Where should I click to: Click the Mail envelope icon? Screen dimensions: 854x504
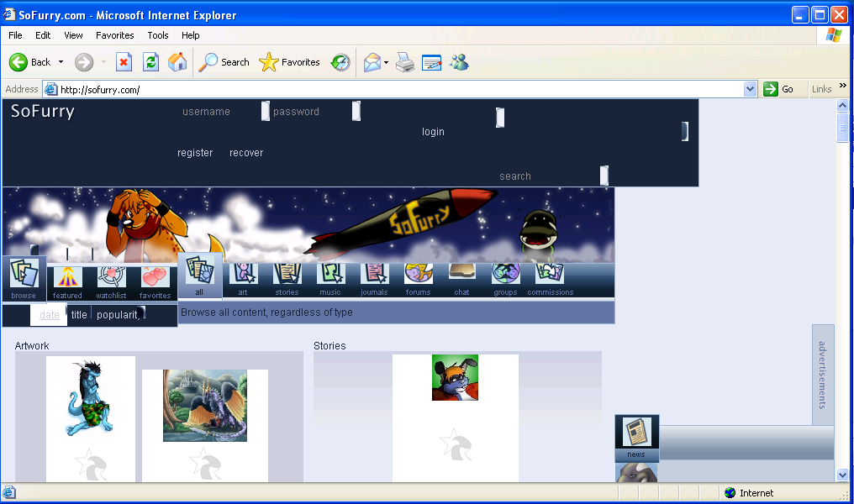(372, 62)
